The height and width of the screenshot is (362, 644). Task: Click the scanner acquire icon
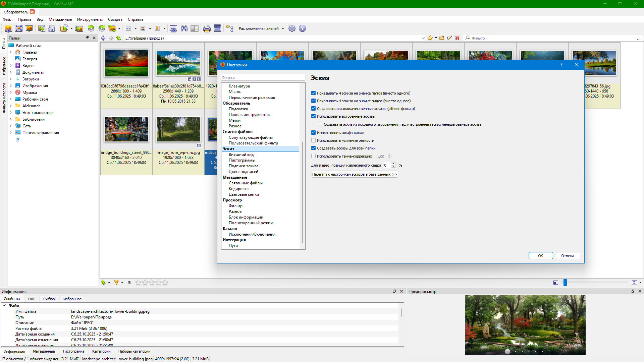click(217, 28)
